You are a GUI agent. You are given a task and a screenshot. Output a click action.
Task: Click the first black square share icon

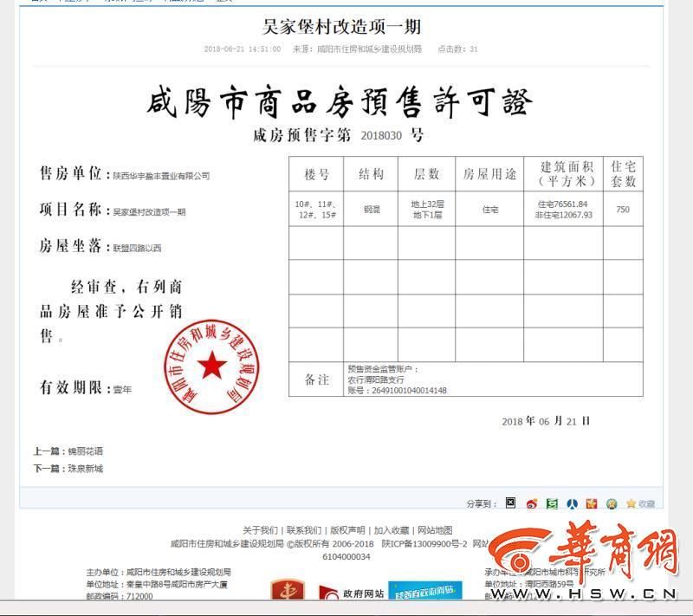(510, 503)
